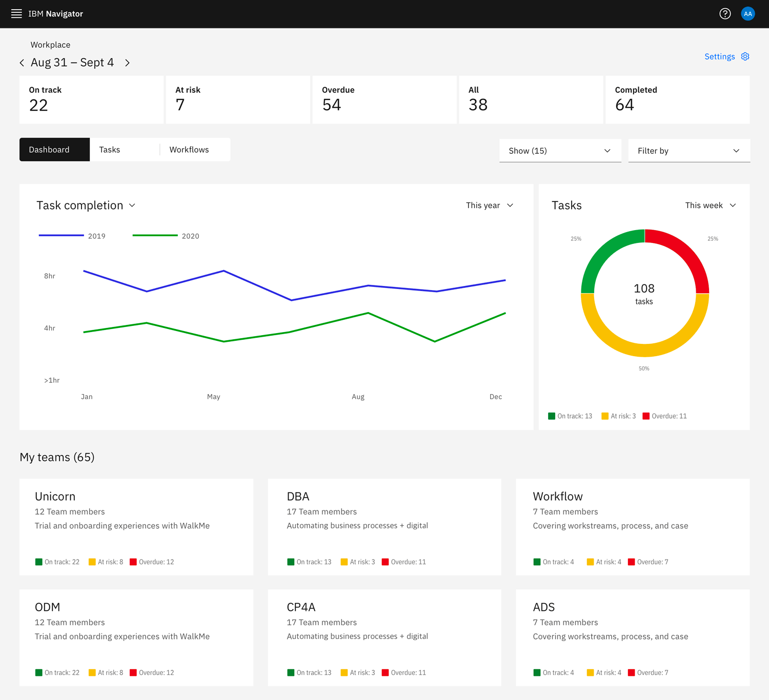Image resolution: width=769 pixels, height=700 pixels.
Task: Click the 2019 blue legend line
Action: click(x=62, y=235)
